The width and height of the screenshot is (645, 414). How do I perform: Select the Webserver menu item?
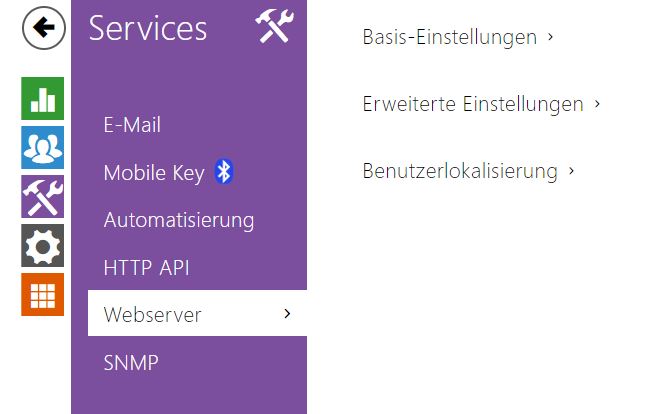197,313
